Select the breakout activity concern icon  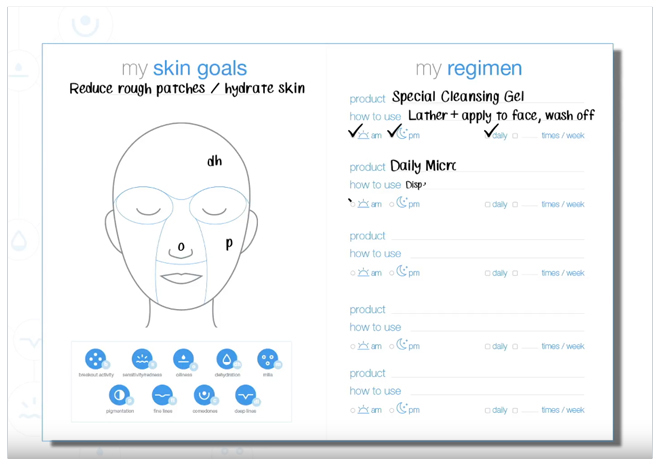pos(95,359)
